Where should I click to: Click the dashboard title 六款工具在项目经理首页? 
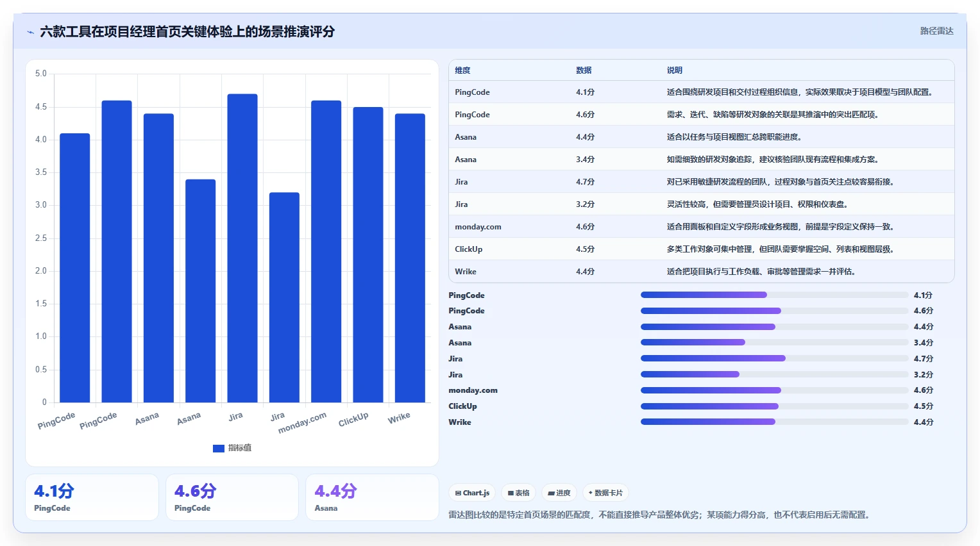[187, 32]
